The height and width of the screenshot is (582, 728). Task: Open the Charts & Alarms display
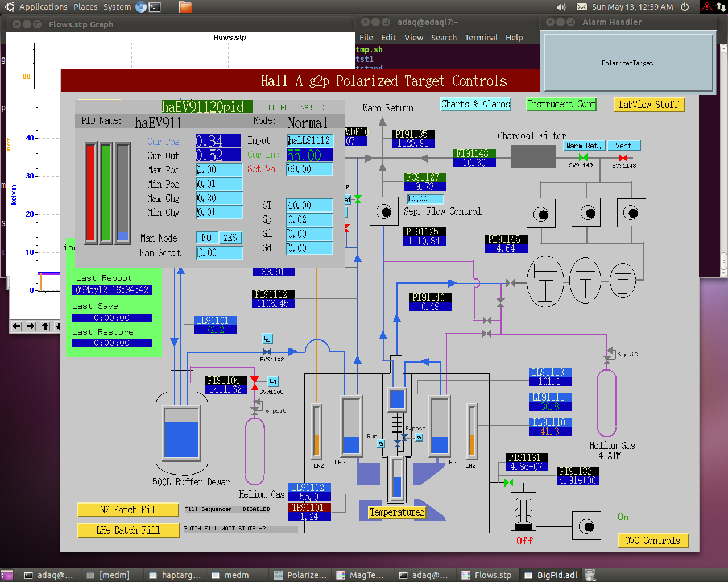pyautogui.click(x=475, y=104)
